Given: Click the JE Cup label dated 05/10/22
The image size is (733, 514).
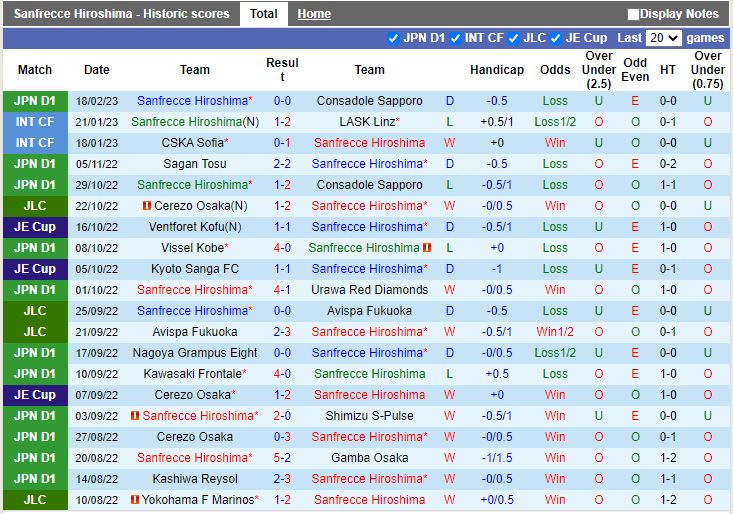Looking at the screenshot, I should [x=35, y=269].
